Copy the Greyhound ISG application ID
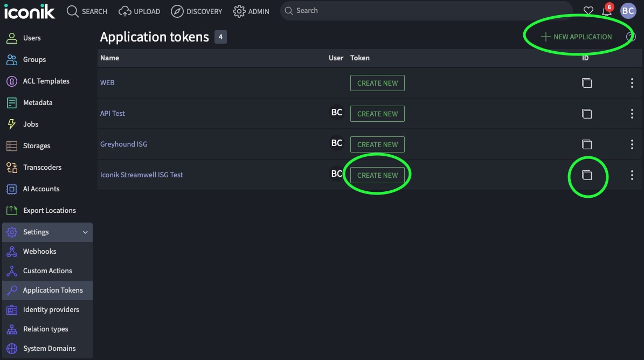The height and width of the screenshot is (360, 644). coord(587,144)
